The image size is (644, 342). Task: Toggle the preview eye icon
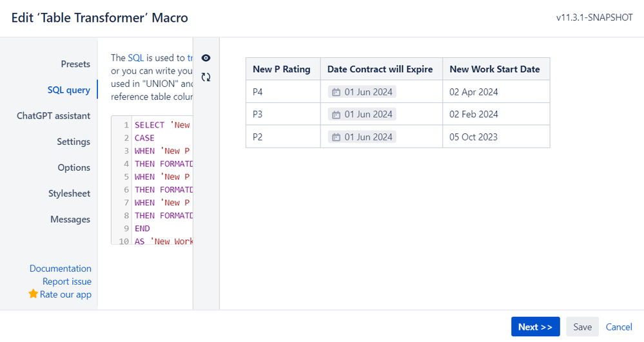206,58
